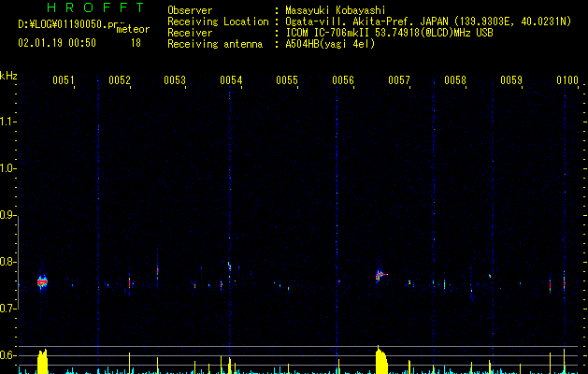Viewport: 588px width, 374px height.
Task: Click the 0054 time axis marker
Action: coord(231,80)
